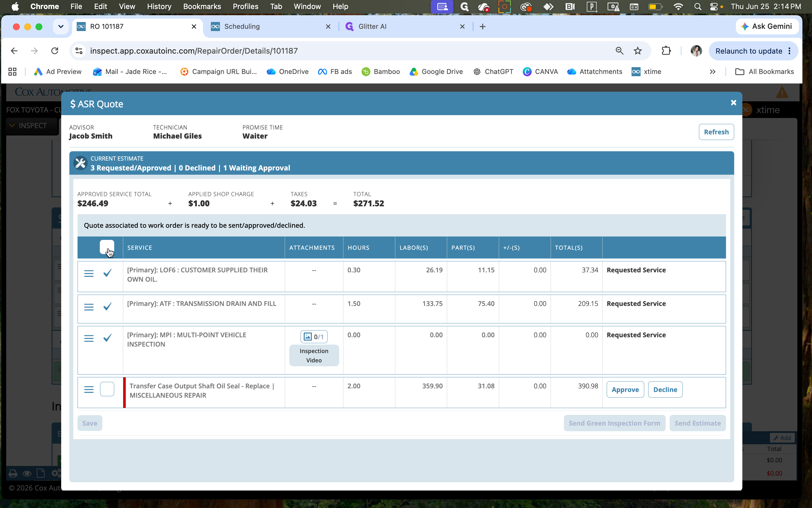Click the battery icon in menu bar

coord(655,7)
